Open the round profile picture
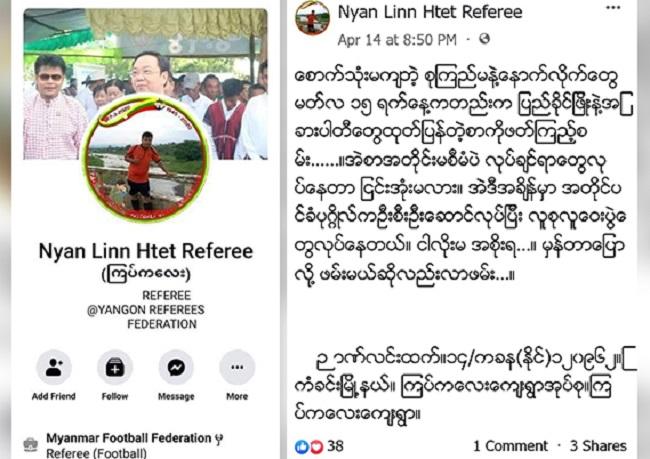 (x=145, y=158)
